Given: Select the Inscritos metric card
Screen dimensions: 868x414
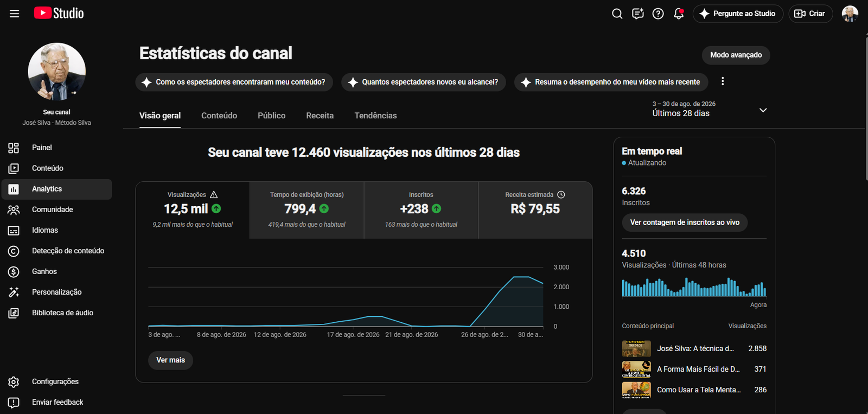Looking at the screenshot, I should pos(421,210).
